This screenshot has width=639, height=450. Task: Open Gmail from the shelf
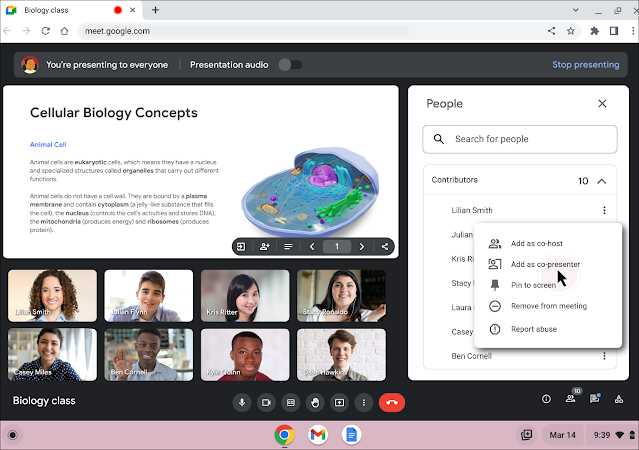317,435
